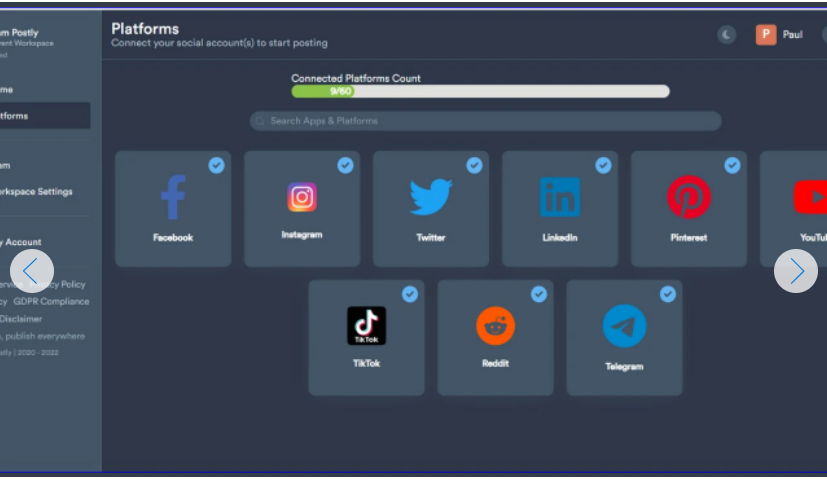Open Workspace Settings in sidebar
This screenshot has width=827, height=480.
coord(36,191)
